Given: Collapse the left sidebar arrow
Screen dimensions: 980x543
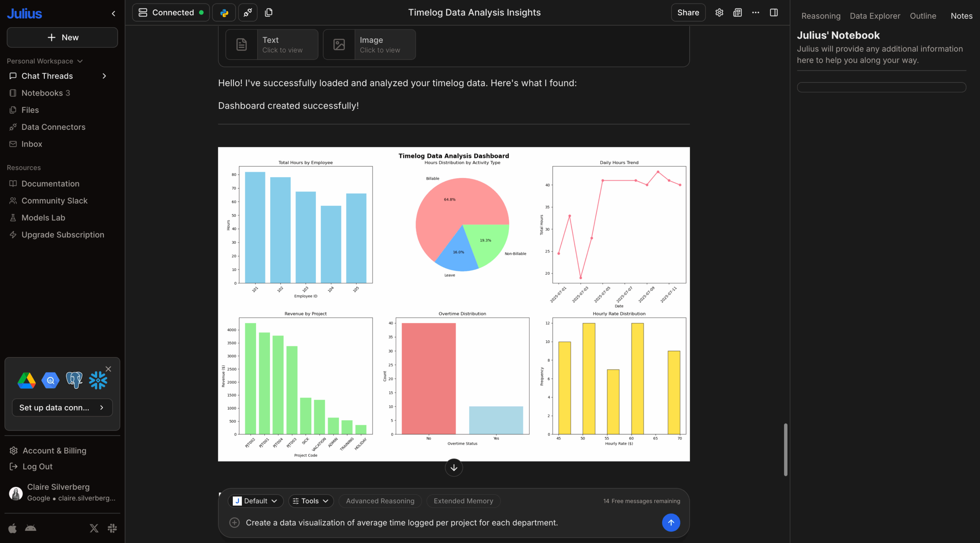Looking at the screenshot, I should pyautogui.click(x=113, y=14).
